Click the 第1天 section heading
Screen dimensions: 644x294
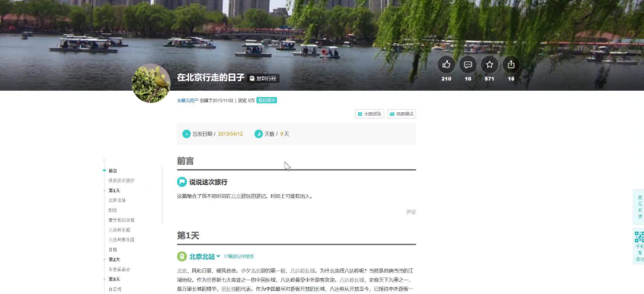188,236
